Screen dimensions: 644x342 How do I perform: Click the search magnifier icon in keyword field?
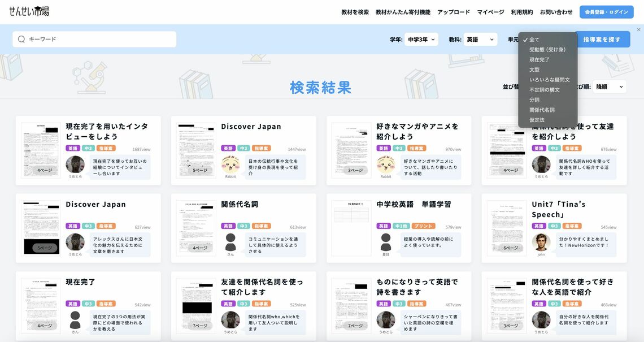[x=21, y=39]
